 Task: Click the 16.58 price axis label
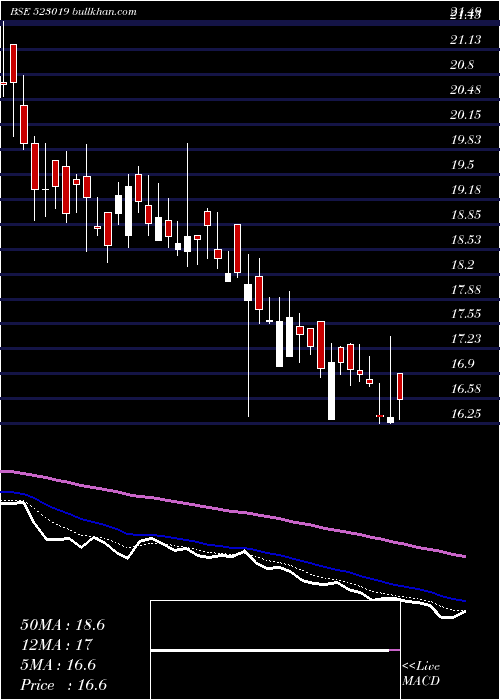466,389
